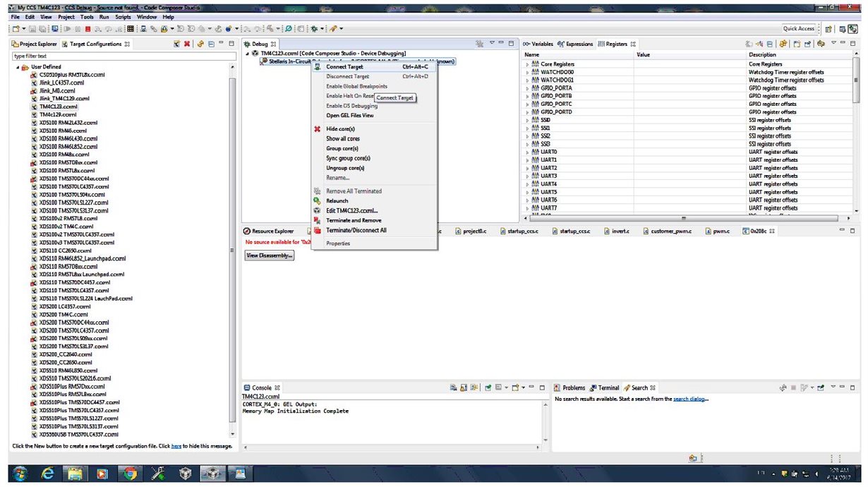Collapse the User Defined tree folder
The width and height of the screenshot is (868, 487).
[x=18, y=67]
